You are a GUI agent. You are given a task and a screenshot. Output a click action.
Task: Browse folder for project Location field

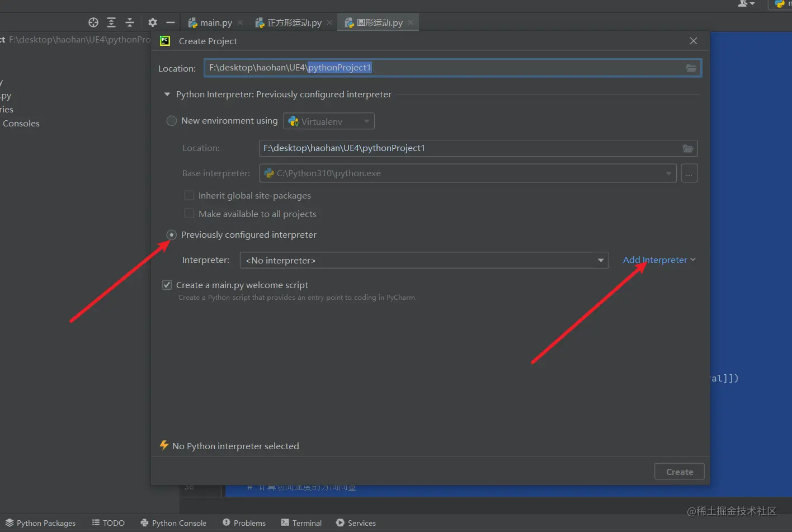691,68
